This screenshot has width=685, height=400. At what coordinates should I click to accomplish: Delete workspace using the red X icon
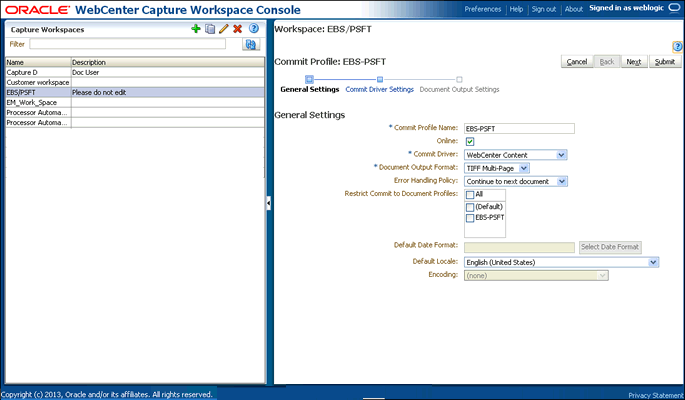238,29
